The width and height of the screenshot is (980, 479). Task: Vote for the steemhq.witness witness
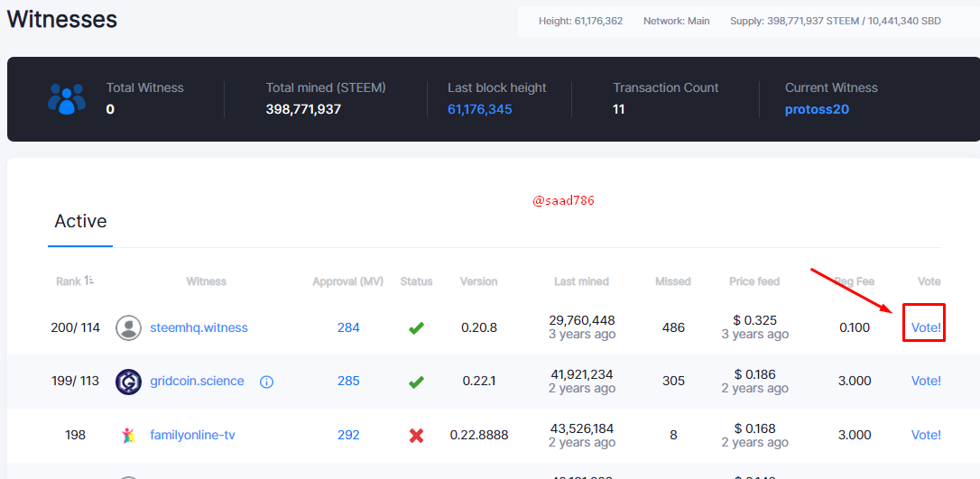pyautogui.click(x=926, y=327)
